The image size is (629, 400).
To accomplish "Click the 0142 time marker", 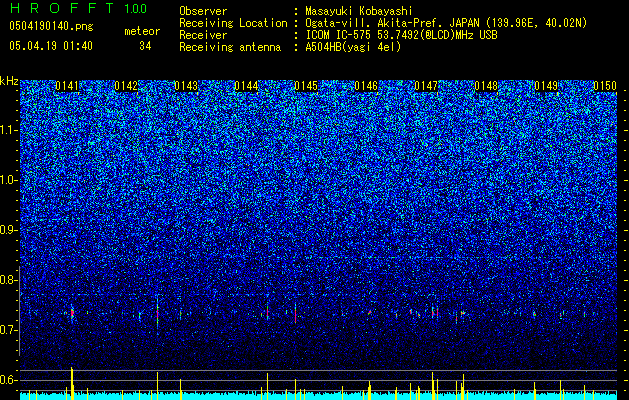I will [x=126, y=86].
